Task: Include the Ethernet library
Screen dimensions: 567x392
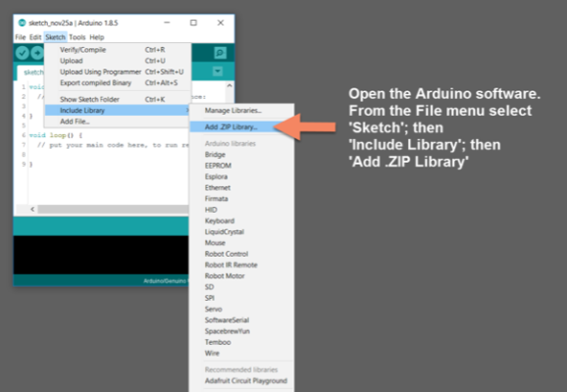Action: pos(241,187)
